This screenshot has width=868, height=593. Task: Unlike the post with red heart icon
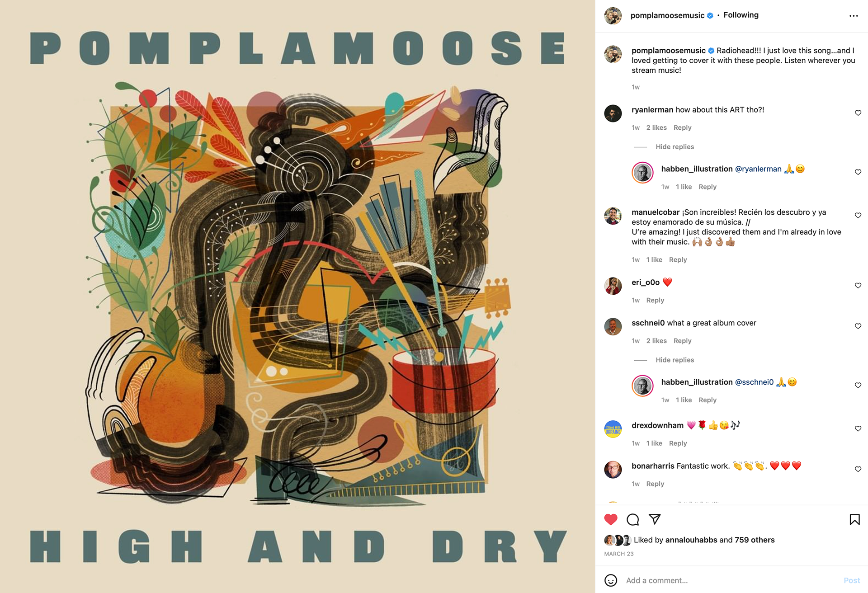click(611, 520)
